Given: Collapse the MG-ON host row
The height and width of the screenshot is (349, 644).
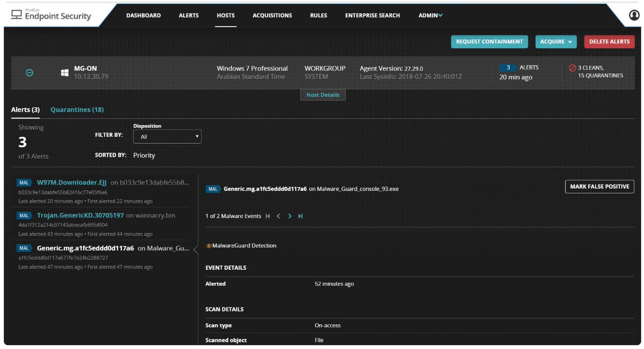Looking at the screenshot, I should pos(30,73).
